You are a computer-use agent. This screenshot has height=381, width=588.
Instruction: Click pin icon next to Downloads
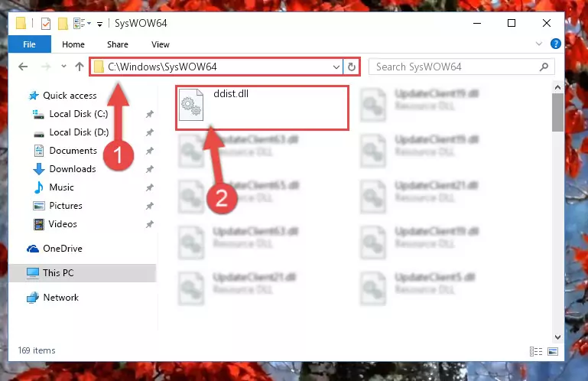point(150,169)
